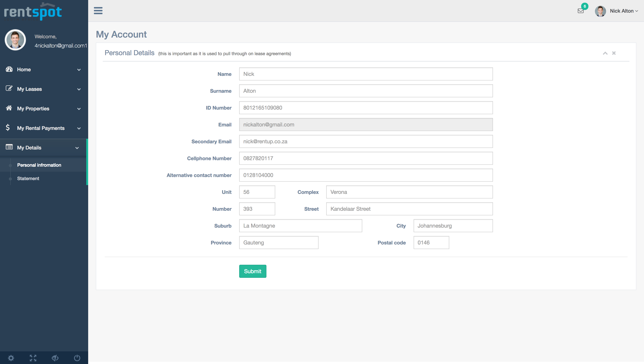Click the disabled Email field

[366, 125]
